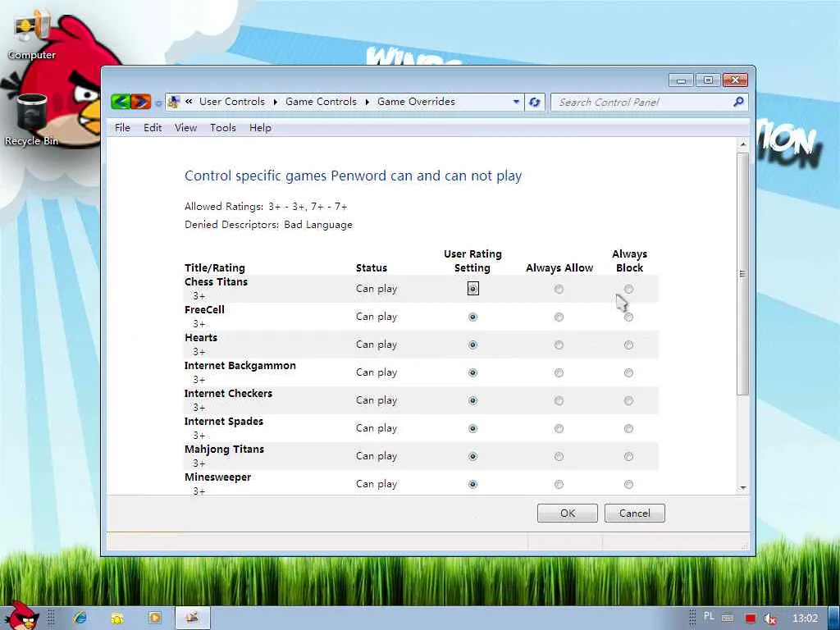Click the keyboard icon in system tray

[x=728, y=619]
